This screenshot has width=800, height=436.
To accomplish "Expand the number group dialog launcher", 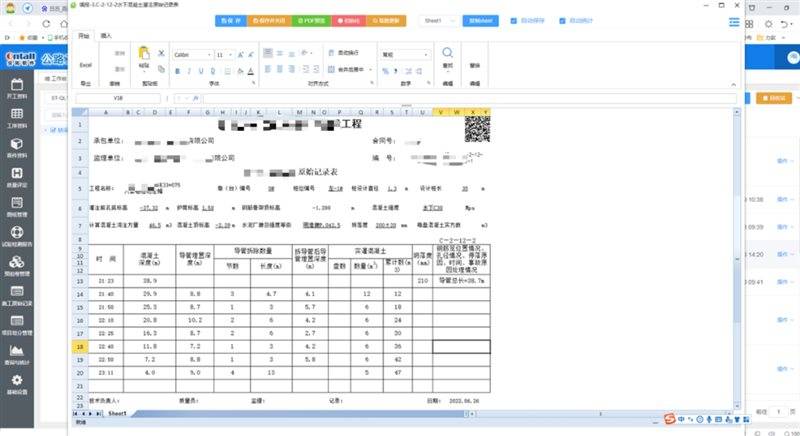I will [x=429, y=83].
